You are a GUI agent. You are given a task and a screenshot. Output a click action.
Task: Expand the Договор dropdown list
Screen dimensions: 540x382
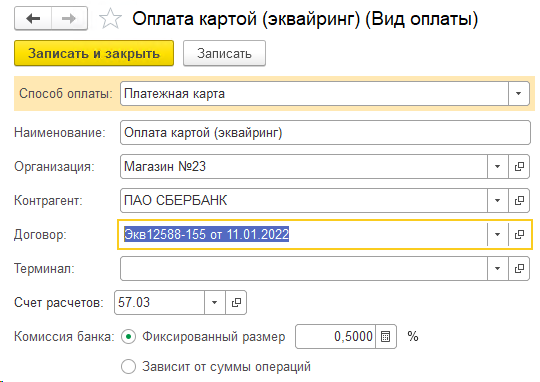point(498,235)
